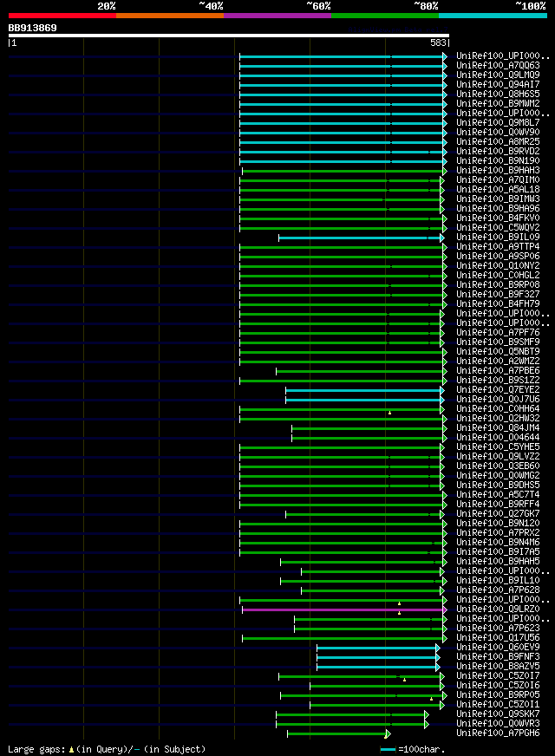Click the label UniRef100_Q17U56
Screen dimensions: 555x756
498,638
